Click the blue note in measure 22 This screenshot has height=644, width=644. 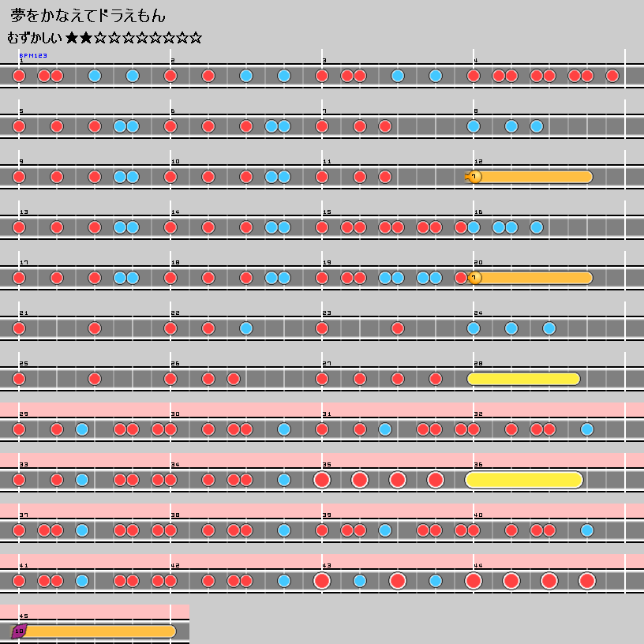pos(246,328)
